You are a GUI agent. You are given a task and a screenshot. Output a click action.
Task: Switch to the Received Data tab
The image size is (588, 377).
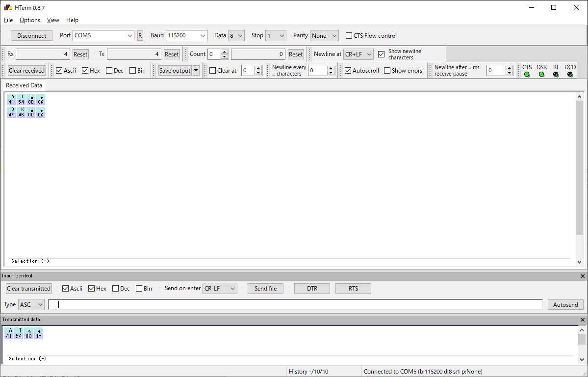pos(24,85)
